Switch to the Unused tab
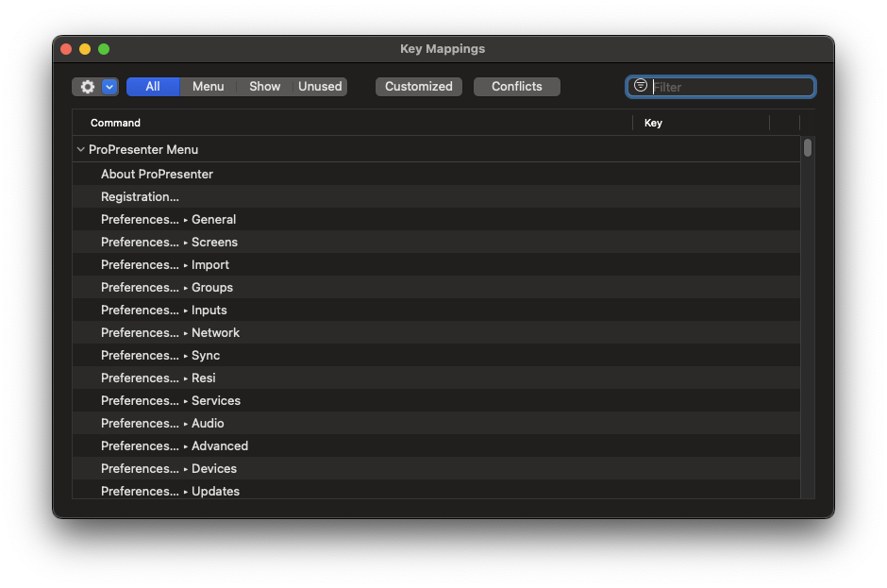 coord(320,87)
